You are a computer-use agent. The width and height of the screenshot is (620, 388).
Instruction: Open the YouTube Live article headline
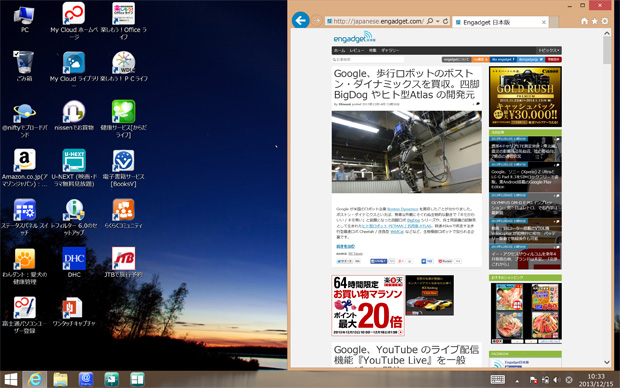tap(406, 355)
